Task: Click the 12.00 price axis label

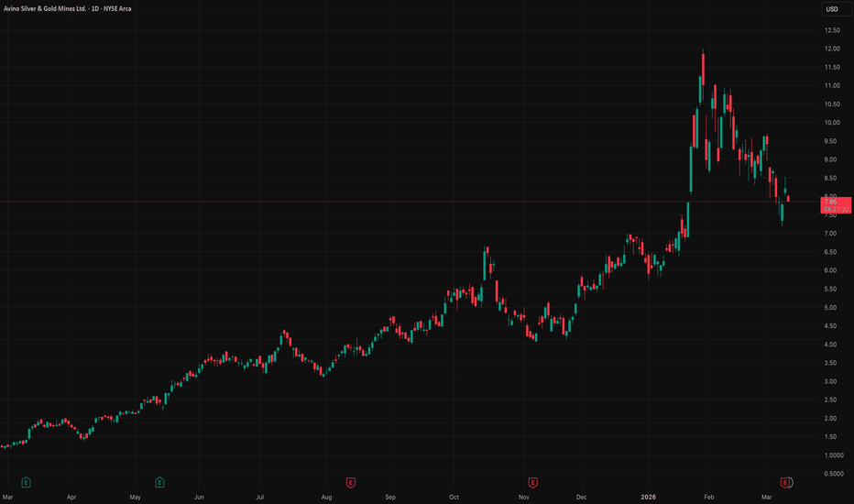Action: (x=832, y=49)
